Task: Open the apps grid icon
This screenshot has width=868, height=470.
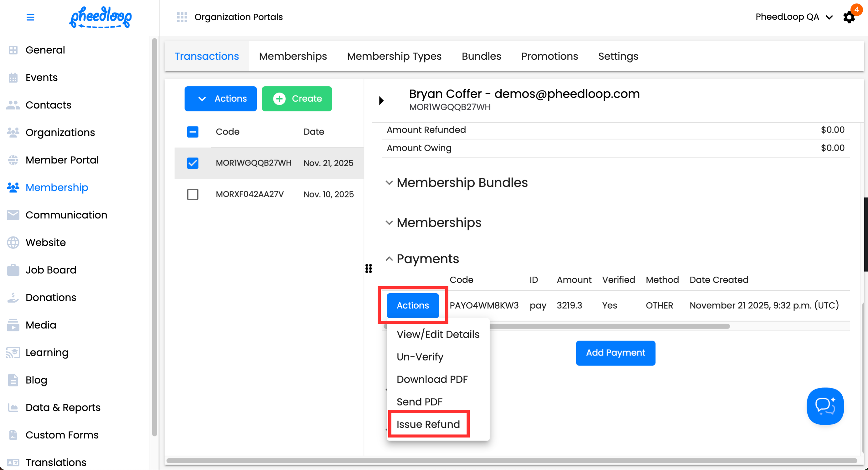Action: (182, 17)
